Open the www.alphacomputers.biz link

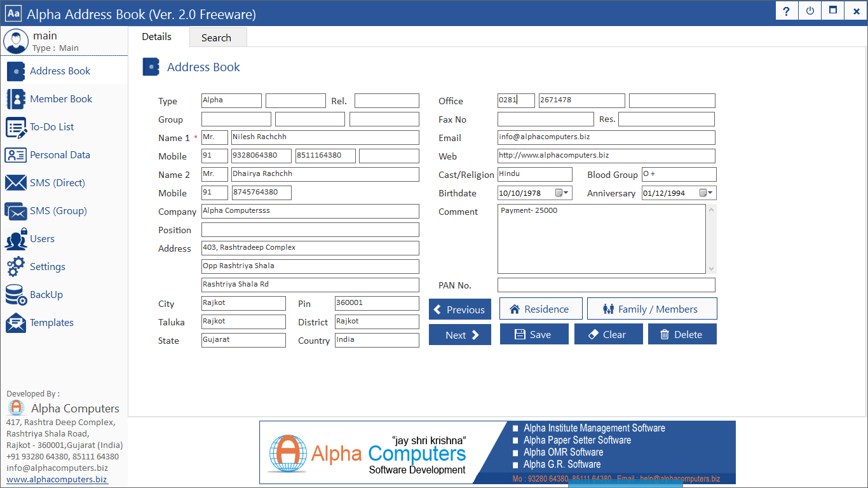point(57,479)
